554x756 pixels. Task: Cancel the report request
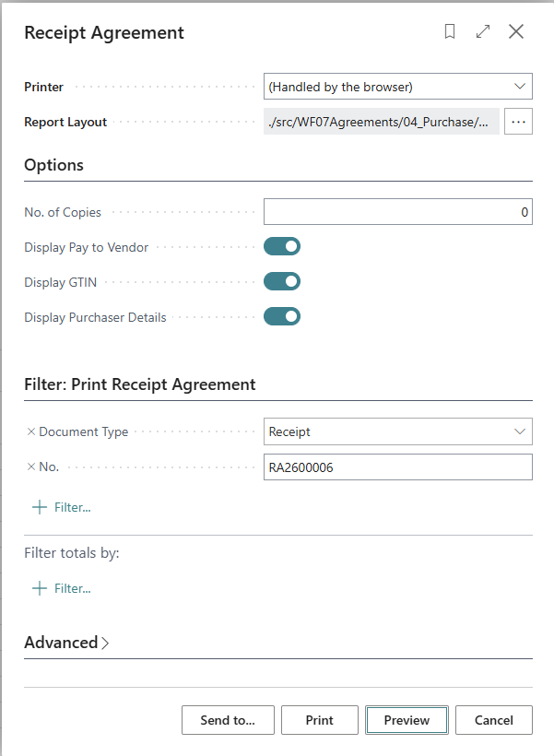coord(493,720)
